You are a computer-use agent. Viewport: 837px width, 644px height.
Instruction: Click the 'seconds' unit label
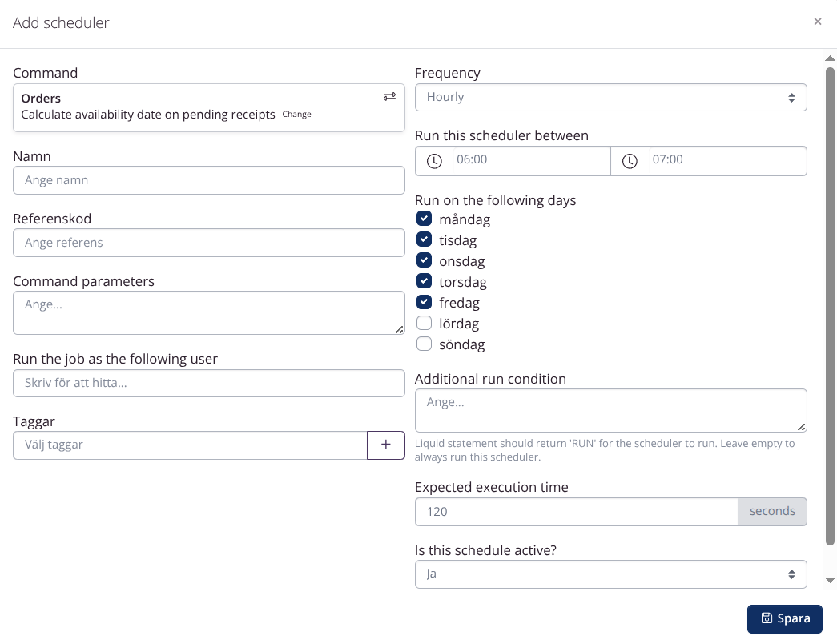(772, 512)
